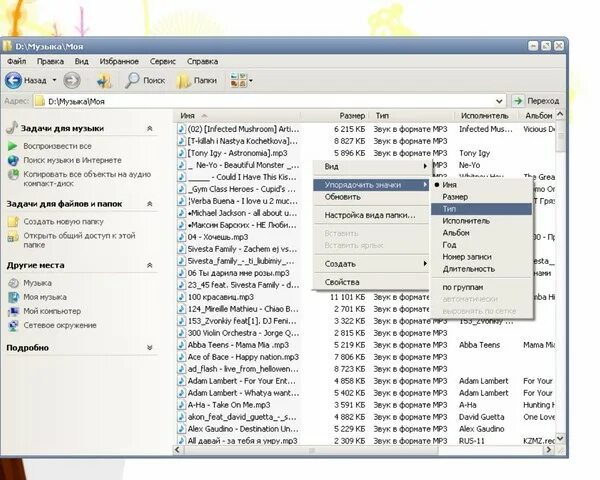This screenshot has width=600, height=480.
Task: Click the new folder icon next to Создать новую папку
Action: [x=13, y=222]
